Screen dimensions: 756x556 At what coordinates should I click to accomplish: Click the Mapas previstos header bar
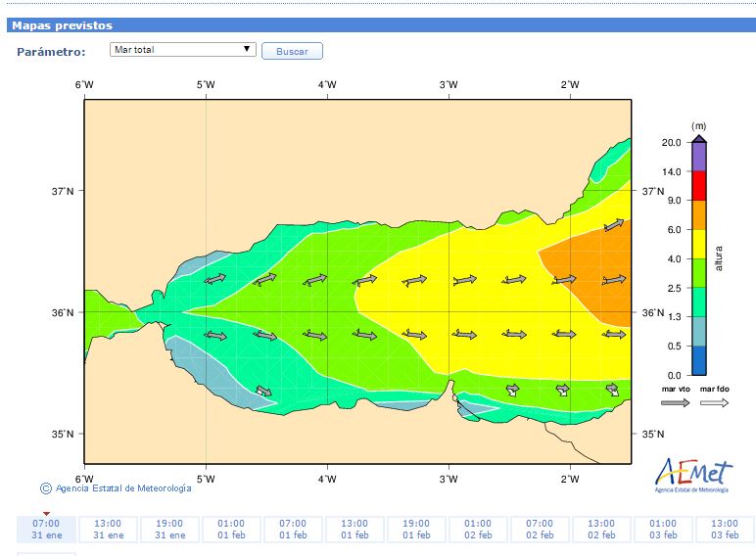(378, 25)
